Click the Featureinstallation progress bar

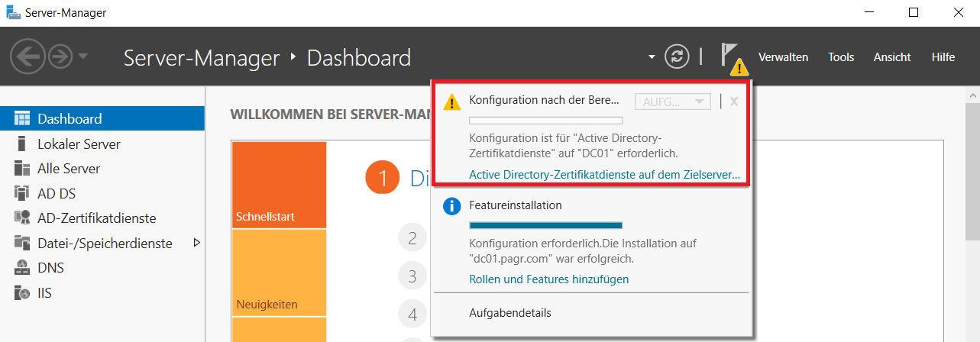click(546, 225)
